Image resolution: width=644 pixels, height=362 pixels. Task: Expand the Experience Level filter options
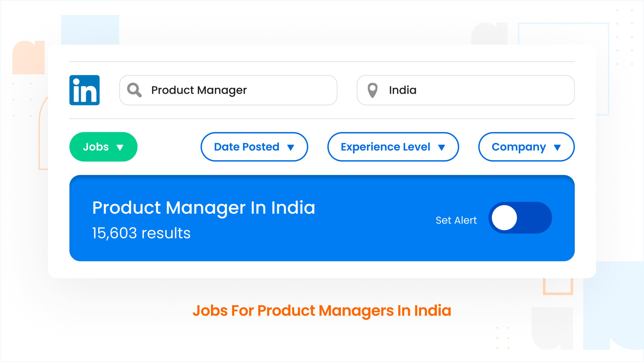pos(392,147)
